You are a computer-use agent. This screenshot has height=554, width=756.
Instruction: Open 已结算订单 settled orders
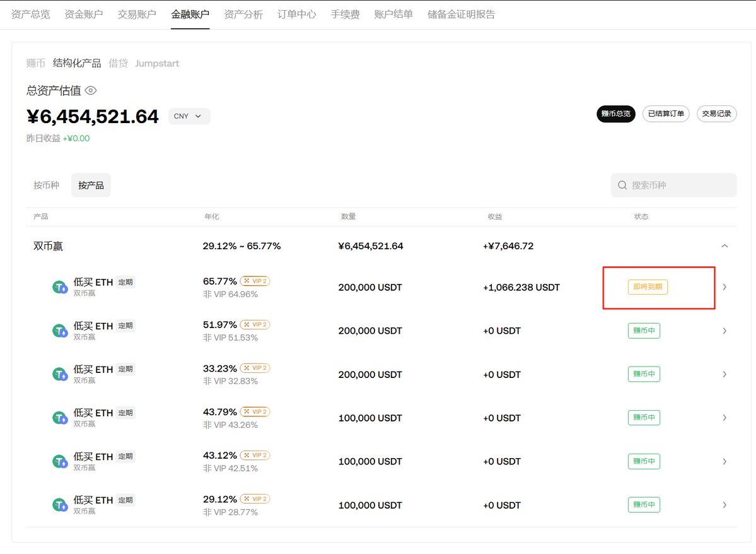click(666, 114)
